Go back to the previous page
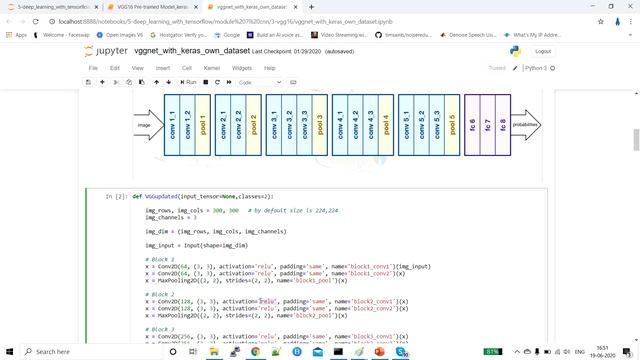 [x=9, y=22]
